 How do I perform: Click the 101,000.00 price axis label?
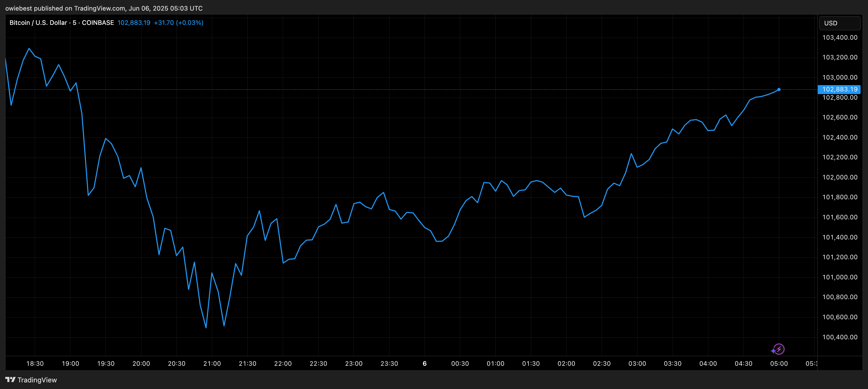tap(840, 277)
